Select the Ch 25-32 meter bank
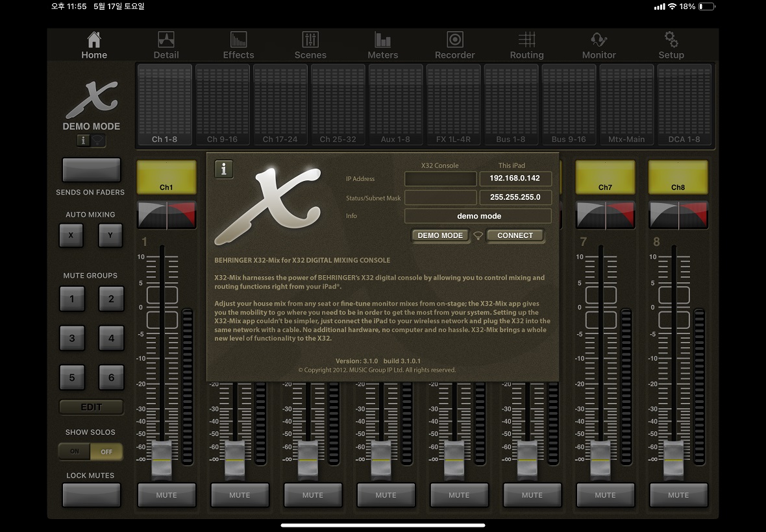This screenshot has height=532, width=766. click(x=338, y=105)
